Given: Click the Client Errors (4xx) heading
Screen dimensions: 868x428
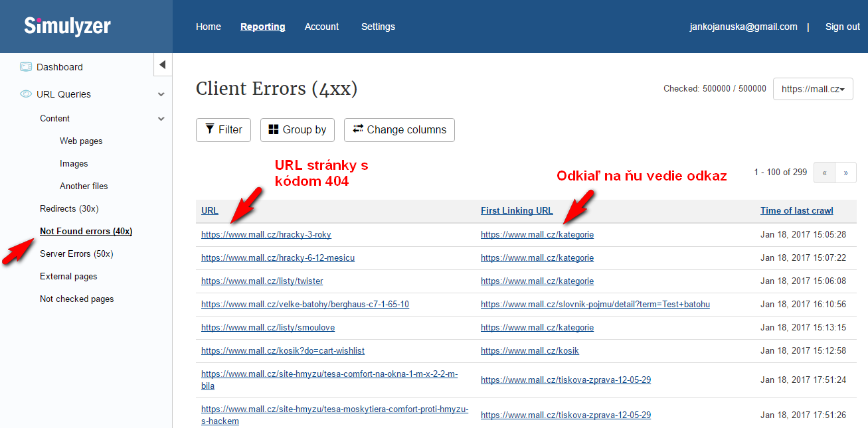Looking at the screenshot, I should click(x=276, y=88).
